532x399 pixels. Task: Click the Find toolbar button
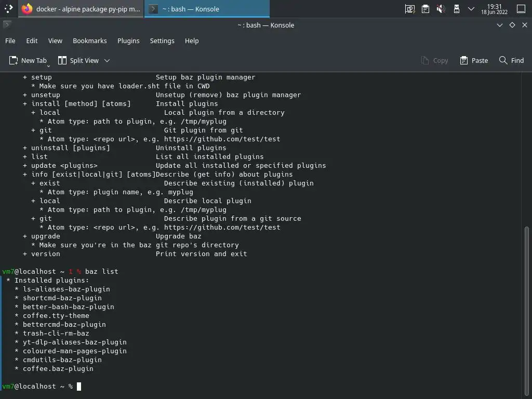click(512, 60)
